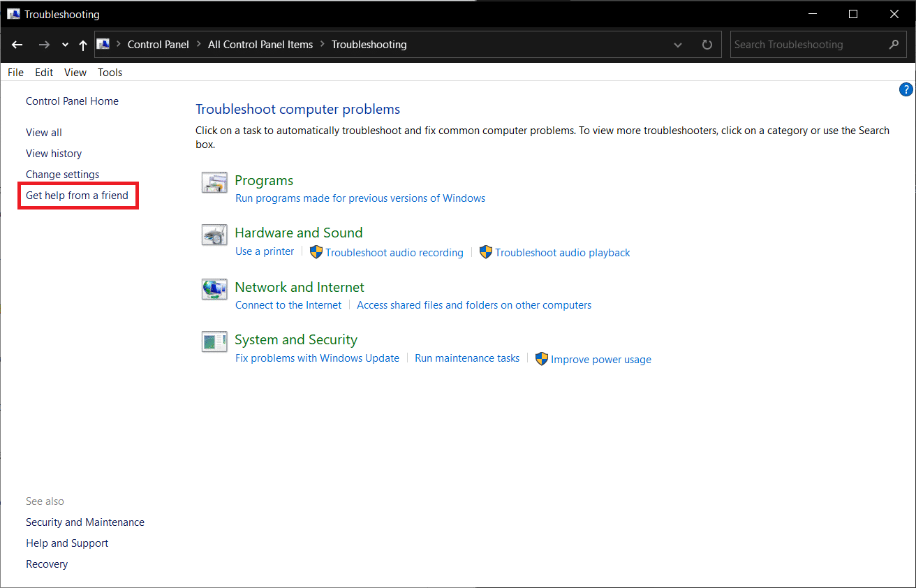Open Security and Maintenance under See also

[x=85, y=522]
